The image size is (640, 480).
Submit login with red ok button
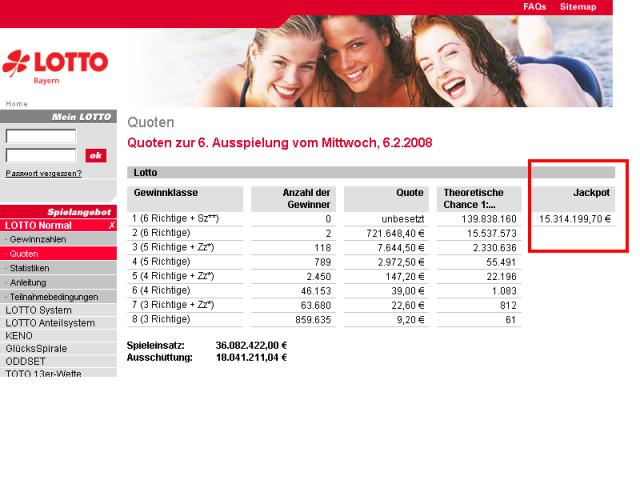coord(96,155)
